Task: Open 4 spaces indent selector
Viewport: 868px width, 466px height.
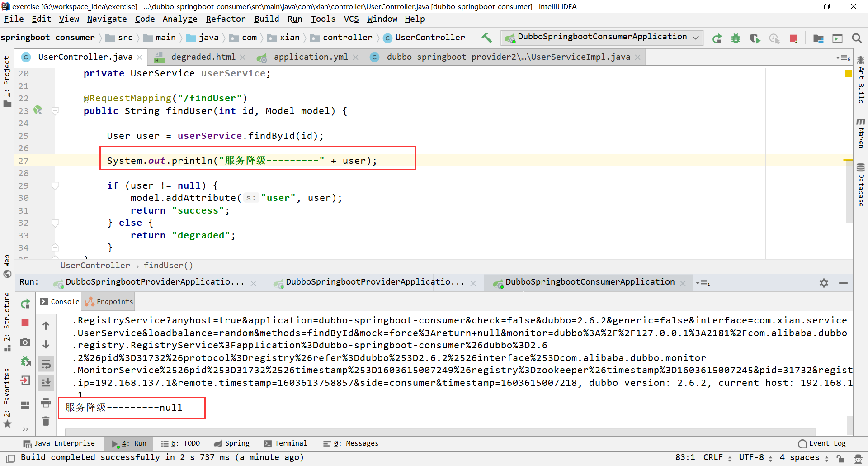Action: click(x=804, y=457)
